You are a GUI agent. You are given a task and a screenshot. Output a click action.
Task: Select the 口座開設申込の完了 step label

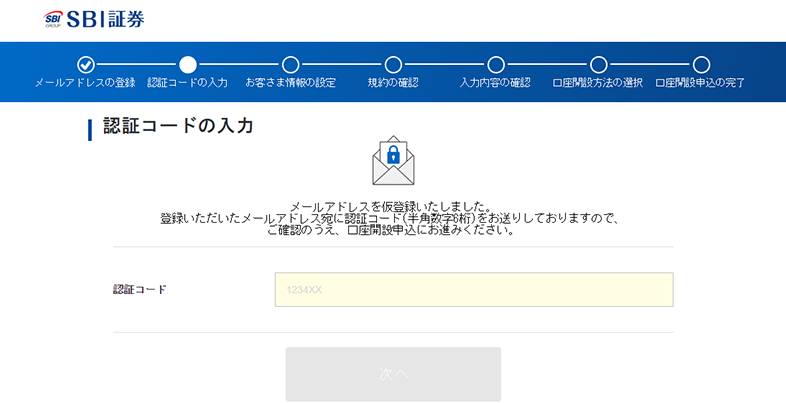pos(700,83)
